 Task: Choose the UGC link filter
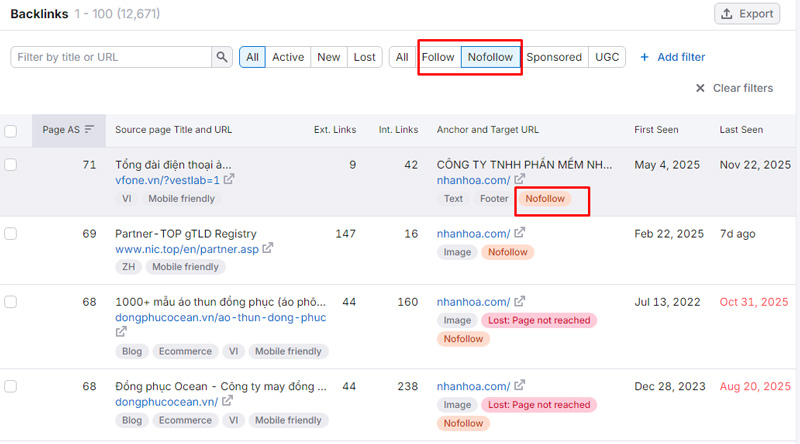(607, 57)
